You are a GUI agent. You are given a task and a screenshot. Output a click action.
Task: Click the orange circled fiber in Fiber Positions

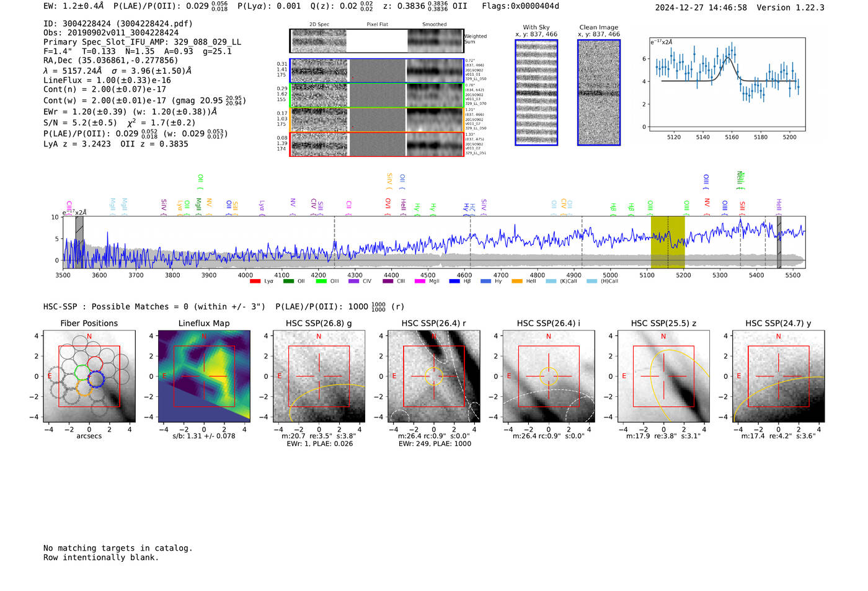click(84, 388)
